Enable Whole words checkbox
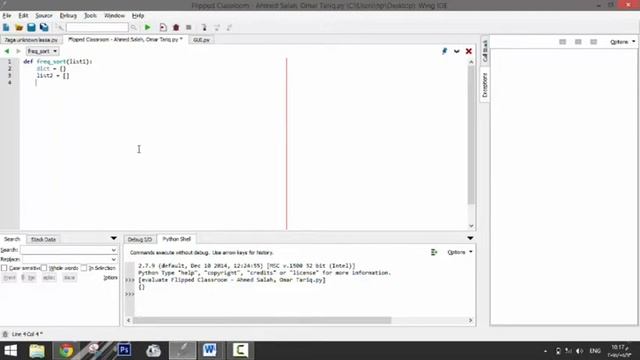The width and height of the screenshot is (640, 360). click(x=44, y=268)
